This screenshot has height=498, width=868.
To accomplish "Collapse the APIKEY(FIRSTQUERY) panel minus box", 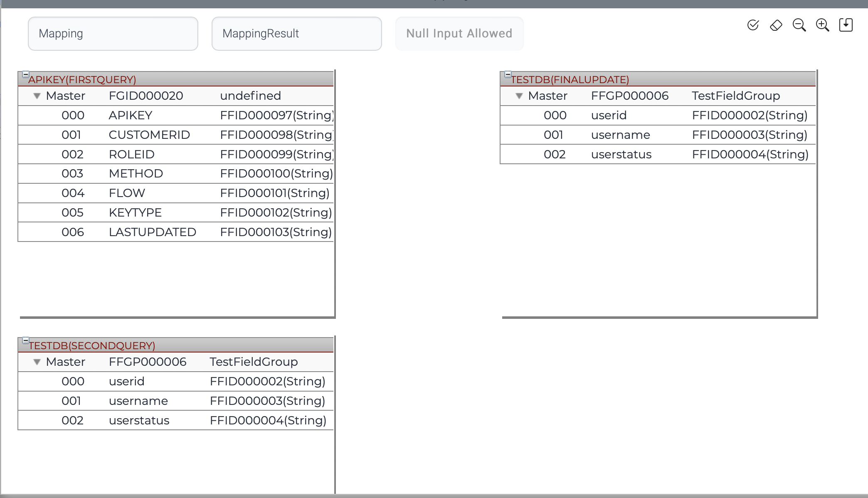I will (x=26, y=74).
